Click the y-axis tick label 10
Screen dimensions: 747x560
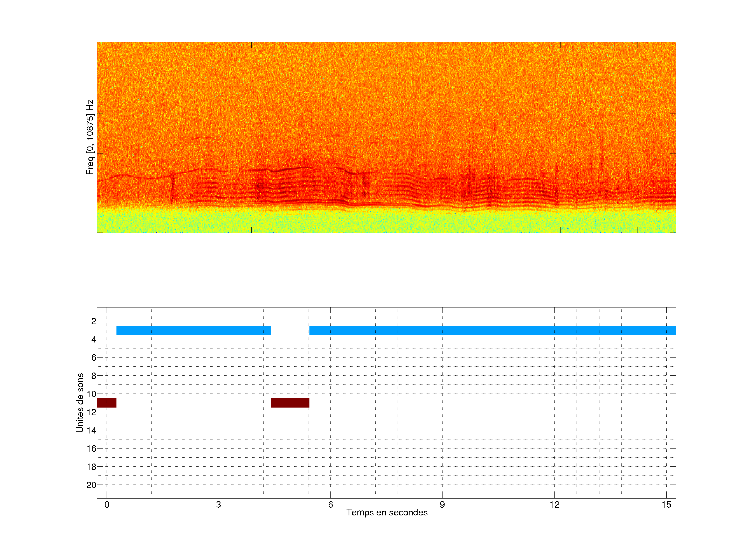(92, 394)
